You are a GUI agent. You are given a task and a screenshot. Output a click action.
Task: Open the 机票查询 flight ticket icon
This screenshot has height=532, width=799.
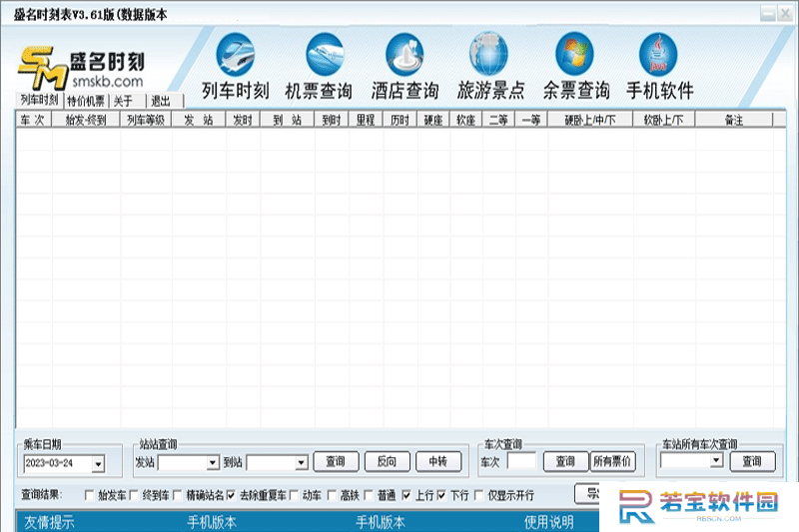325,55
